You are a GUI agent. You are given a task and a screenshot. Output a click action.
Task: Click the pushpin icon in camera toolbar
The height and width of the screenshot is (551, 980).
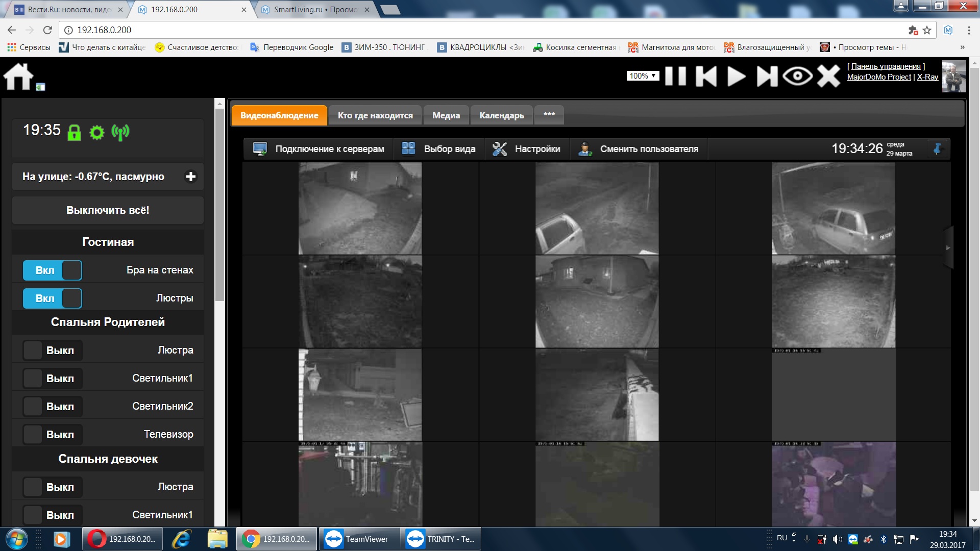point(937,149)
